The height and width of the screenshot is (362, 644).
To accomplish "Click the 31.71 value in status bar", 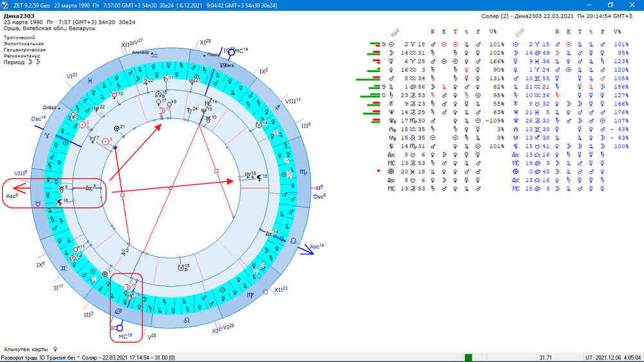I will [545, 358].
